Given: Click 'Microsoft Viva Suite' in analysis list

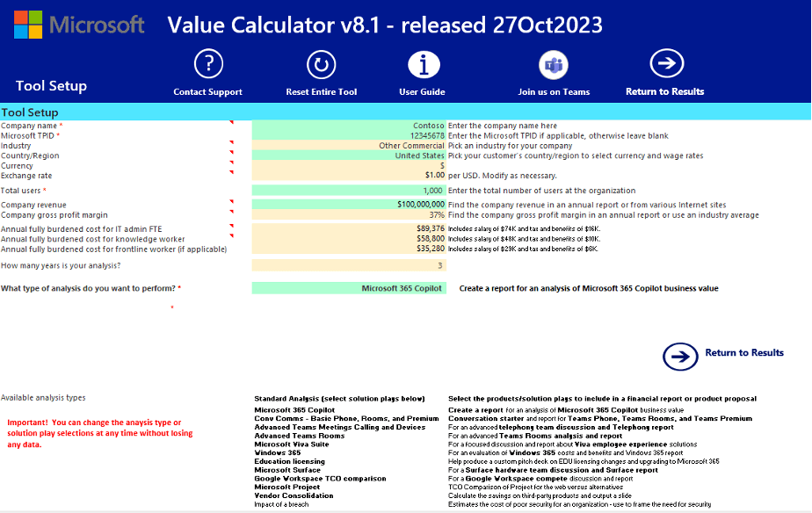Looking at the screenshot, I should [x=292, y=444].
